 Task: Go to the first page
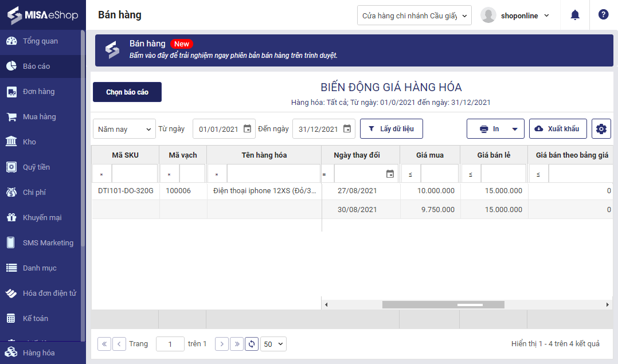click(x=104, y=344)
